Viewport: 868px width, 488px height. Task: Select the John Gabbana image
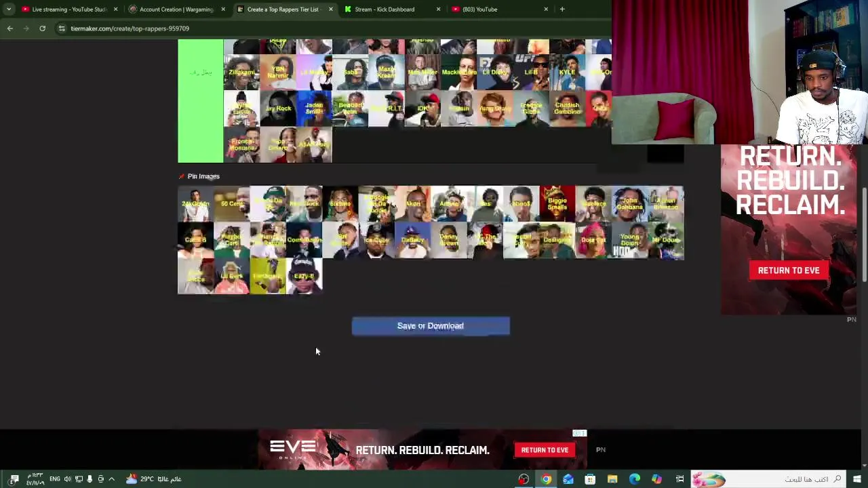click(x=630, y=204)
